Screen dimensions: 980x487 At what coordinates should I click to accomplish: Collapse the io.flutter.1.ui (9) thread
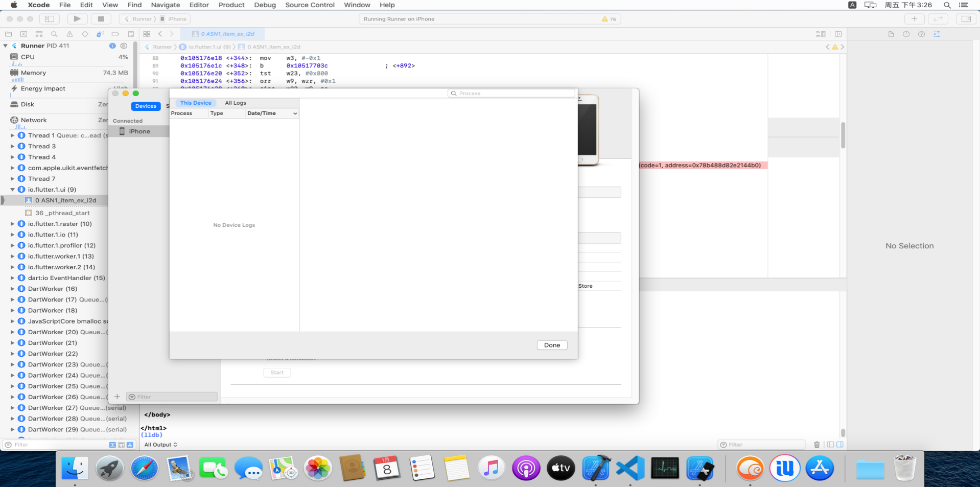click(13, 190)
